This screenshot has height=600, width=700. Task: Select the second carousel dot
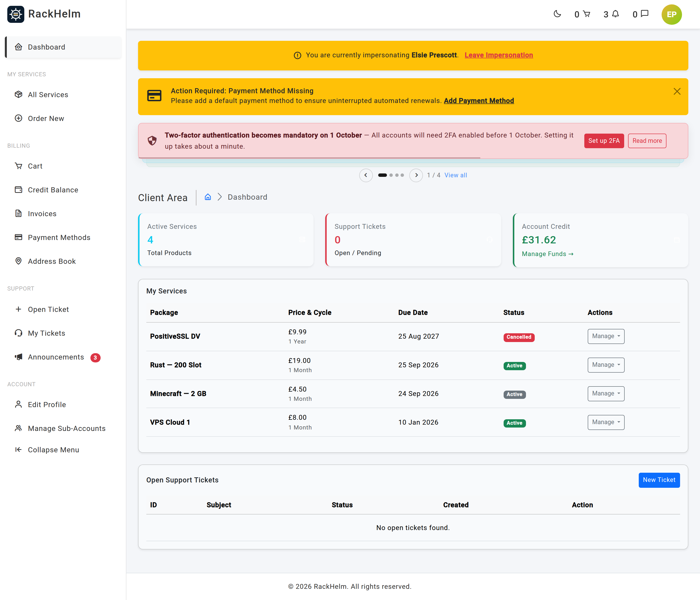(391, 175)
